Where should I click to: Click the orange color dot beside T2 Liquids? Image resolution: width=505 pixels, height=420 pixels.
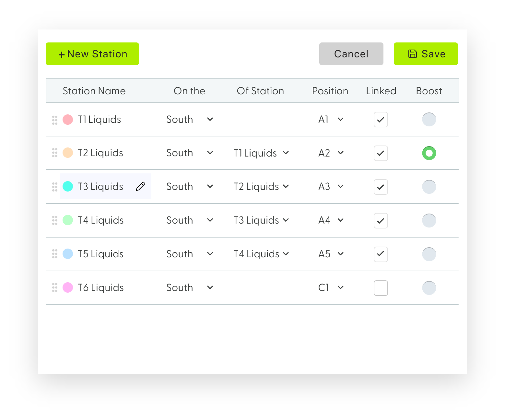click(x=68, y=153)
